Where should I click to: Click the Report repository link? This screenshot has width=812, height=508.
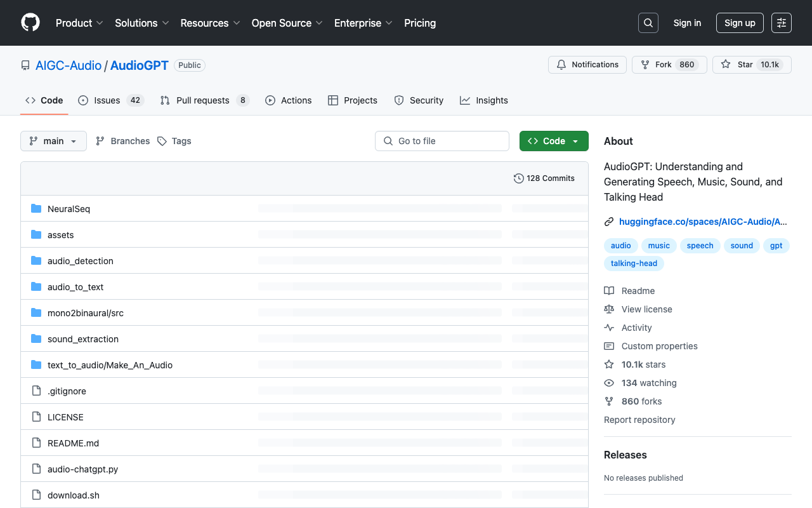[x=639, y=420]
